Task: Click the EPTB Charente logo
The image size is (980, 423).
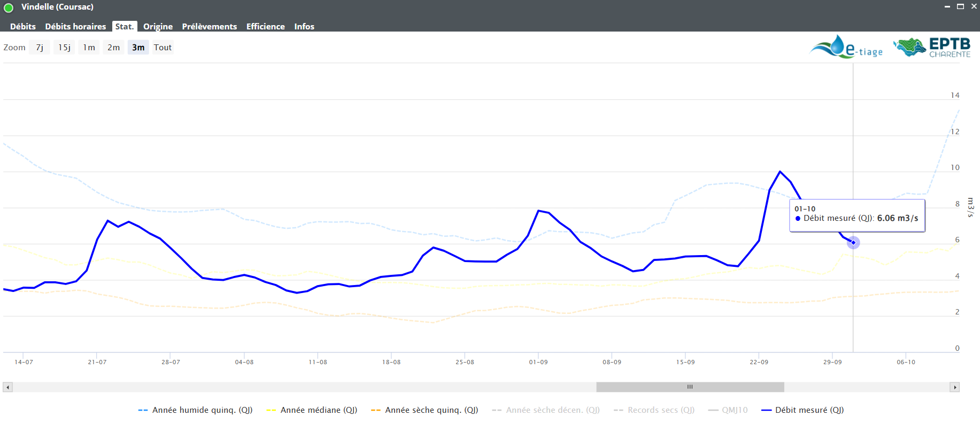Action: click(x=932, y=47)
